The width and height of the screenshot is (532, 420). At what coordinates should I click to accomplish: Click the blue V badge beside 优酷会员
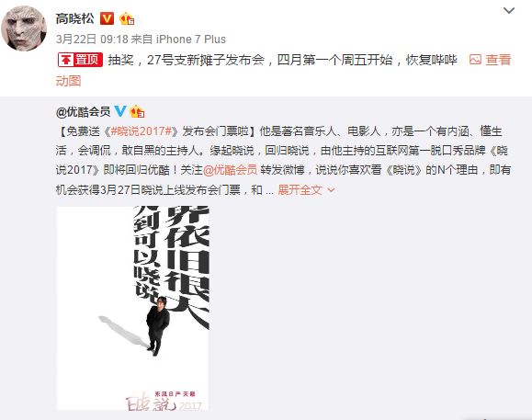coord(120,111)
